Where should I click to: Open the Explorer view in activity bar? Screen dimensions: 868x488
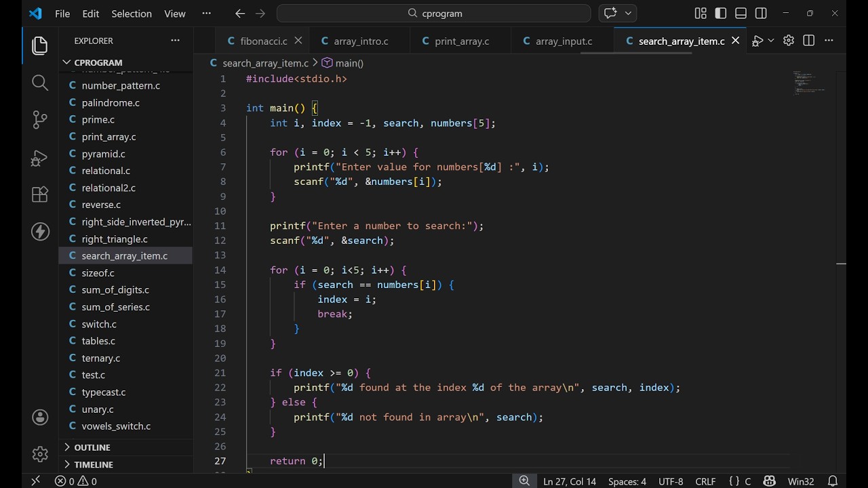click(x=40, y=45)
